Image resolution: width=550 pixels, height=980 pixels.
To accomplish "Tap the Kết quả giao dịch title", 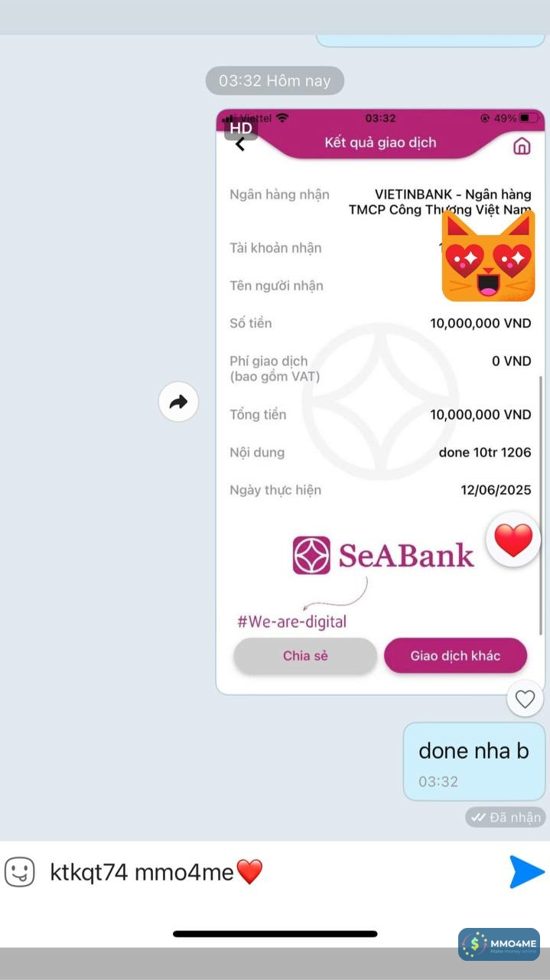I will (380, 142).
